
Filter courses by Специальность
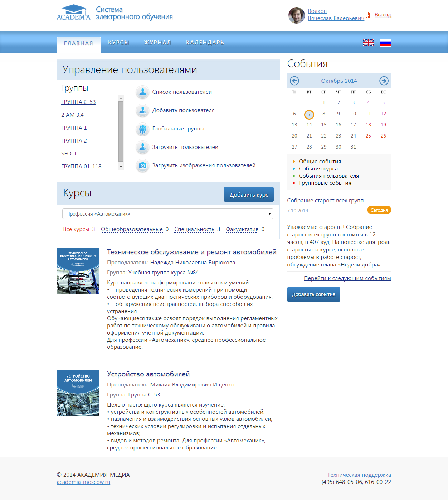[x=194, y=229]
